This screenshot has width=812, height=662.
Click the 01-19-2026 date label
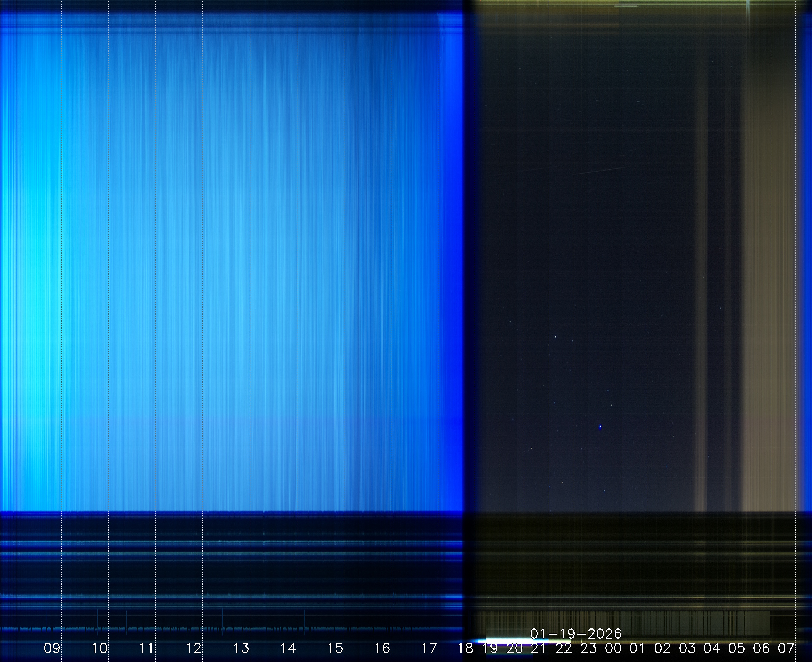click(576, 634)
